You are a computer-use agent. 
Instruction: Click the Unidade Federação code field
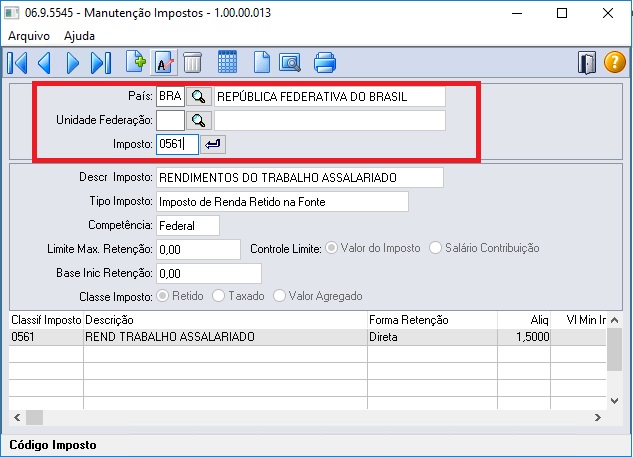(x=170, y=120)
